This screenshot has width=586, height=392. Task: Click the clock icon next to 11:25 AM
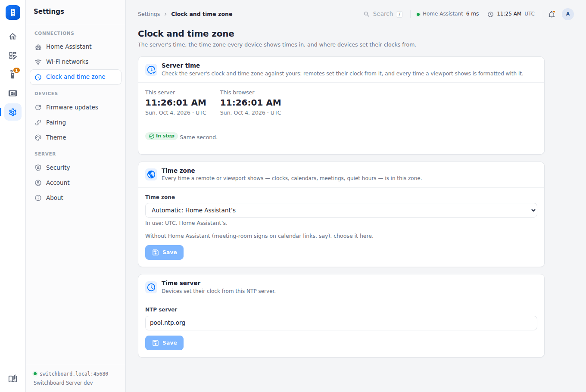point(490,14)
